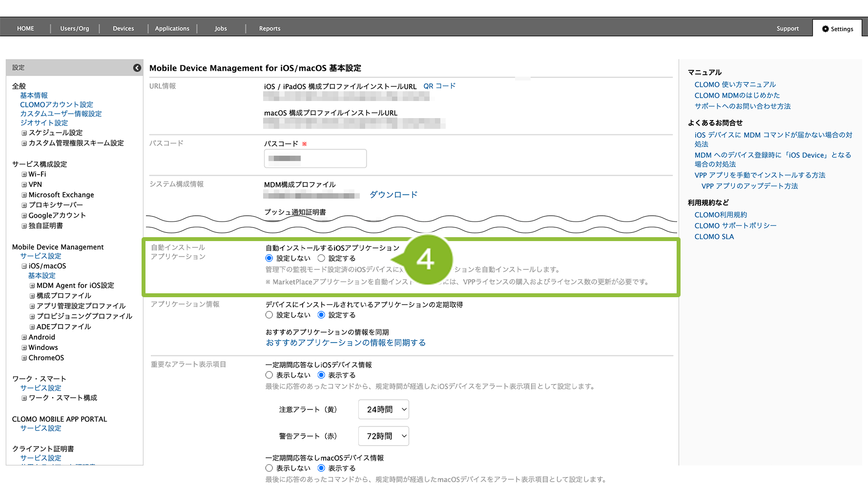The width and height of the screenshot is (868, 488).
Task: Select 設定する for auto-install iOS applications
Action: [x=321, y=258]
